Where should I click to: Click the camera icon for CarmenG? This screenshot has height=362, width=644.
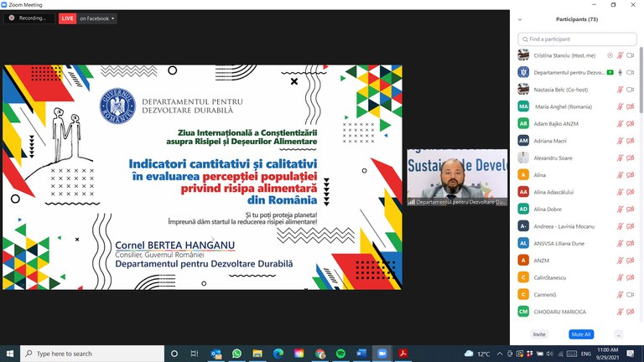tap(631, 294)
